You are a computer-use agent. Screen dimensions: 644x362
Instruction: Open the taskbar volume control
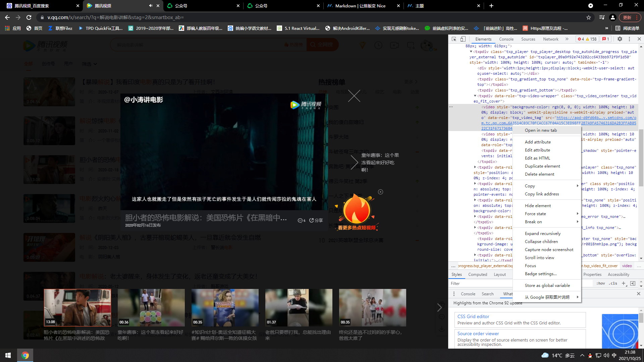606,355
